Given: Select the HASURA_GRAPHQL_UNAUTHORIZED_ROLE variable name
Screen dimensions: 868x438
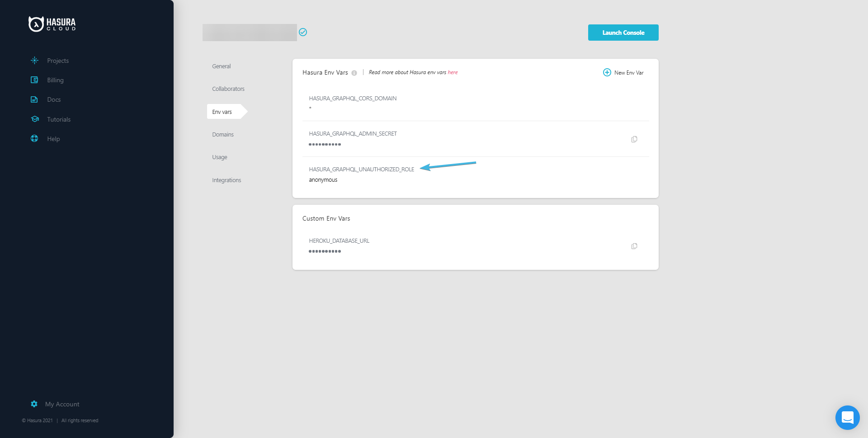Looking at the screenshot, I should click(362, 170).
